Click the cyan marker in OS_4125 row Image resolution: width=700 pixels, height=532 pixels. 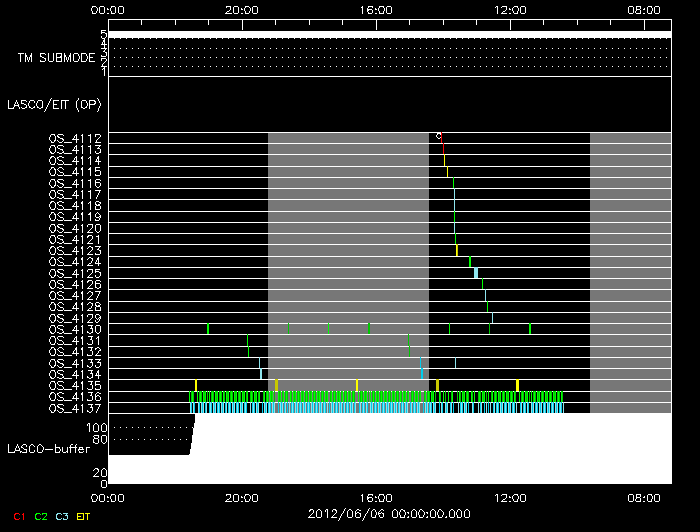476,273
